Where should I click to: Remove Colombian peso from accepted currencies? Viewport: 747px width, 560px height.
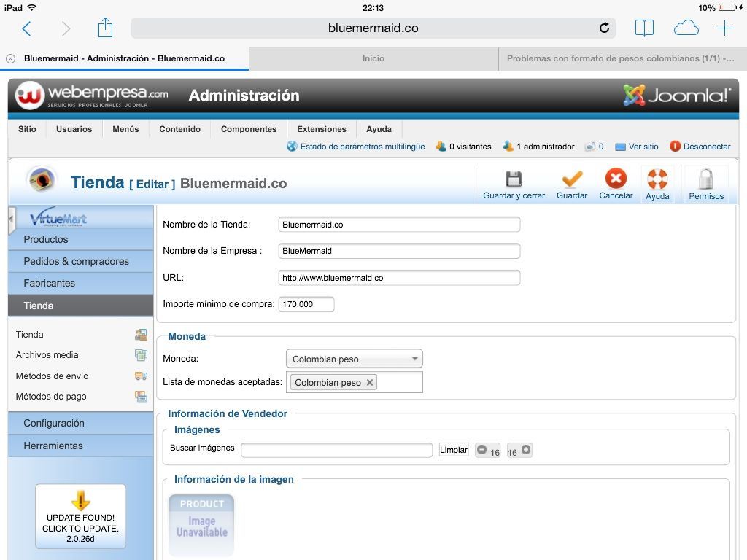tap(370, 382)
